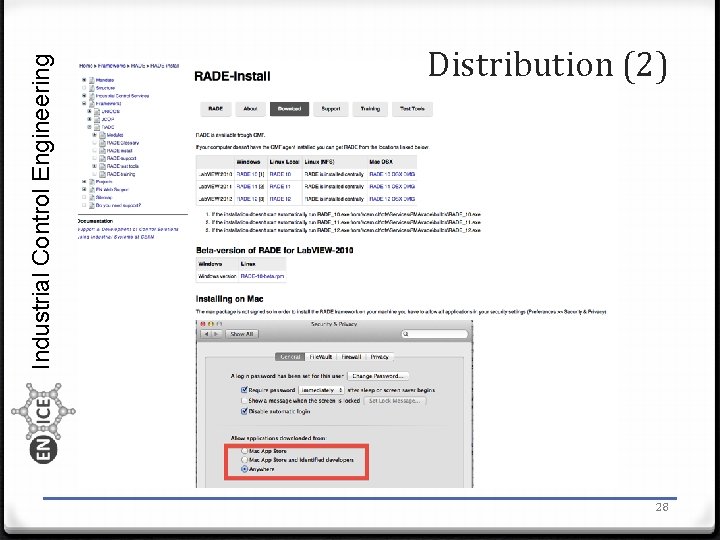Image resolution: width=720 pixels, height=540 pixels.
Task: Expand the JCOP tree node
Action: click(x=90, y=119)
